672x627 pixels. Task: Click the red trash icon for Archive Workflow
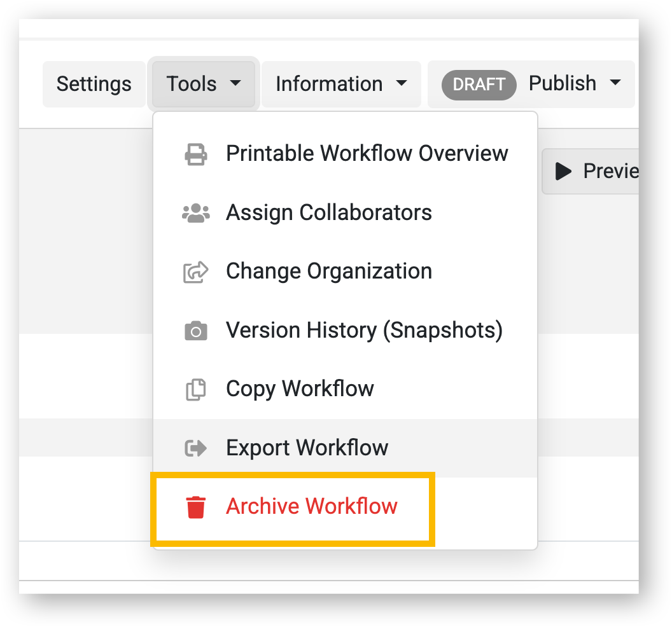(195, 507)
